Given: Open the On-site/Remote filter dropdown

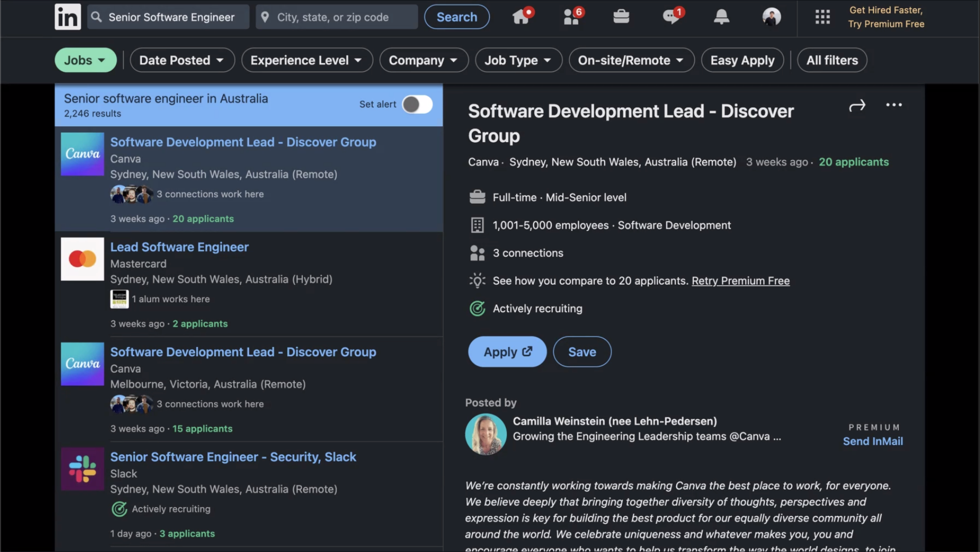Looking at the screenshot, I should [631, 60].
